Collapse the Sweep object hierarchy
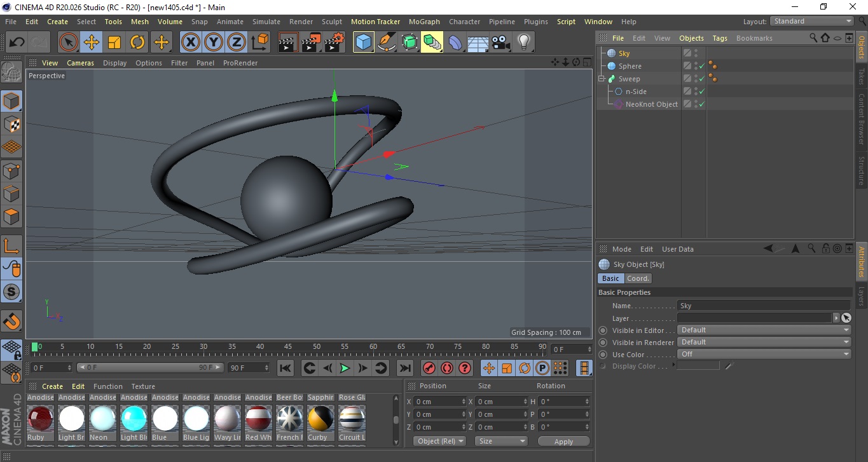 point(601,79)
